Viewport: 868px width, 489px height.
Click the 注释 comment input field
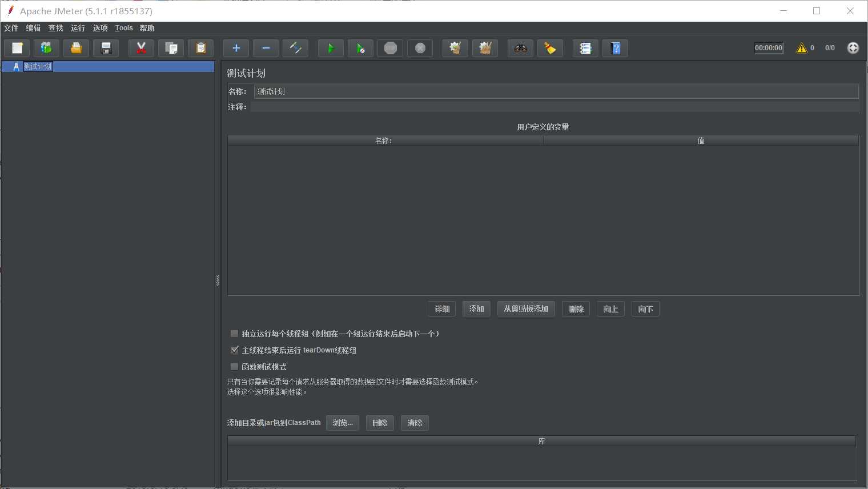tap(554, 107)
